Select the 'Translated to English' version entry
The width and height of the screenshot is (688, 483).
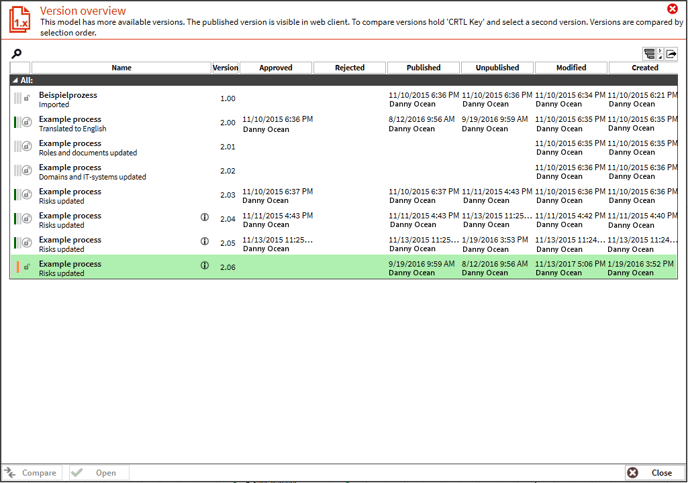tap(72, 129)
